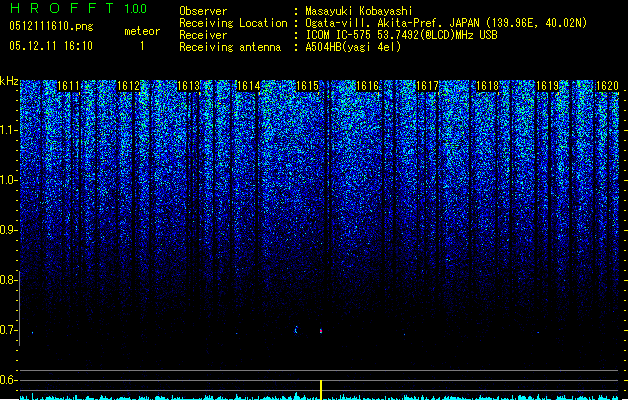
Task: Click the 1.1 kHz axis tick
Action: [x=8, y=130]
